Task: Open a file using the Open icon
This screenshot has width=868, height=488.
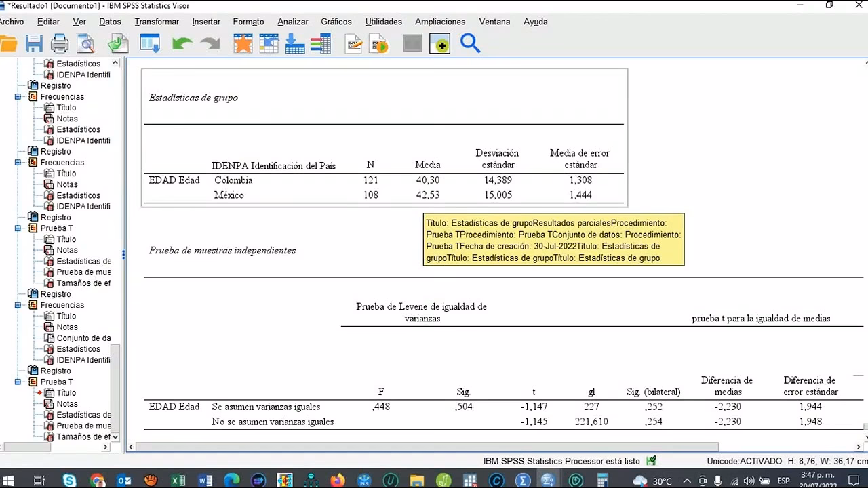Action: click(9, 43)
